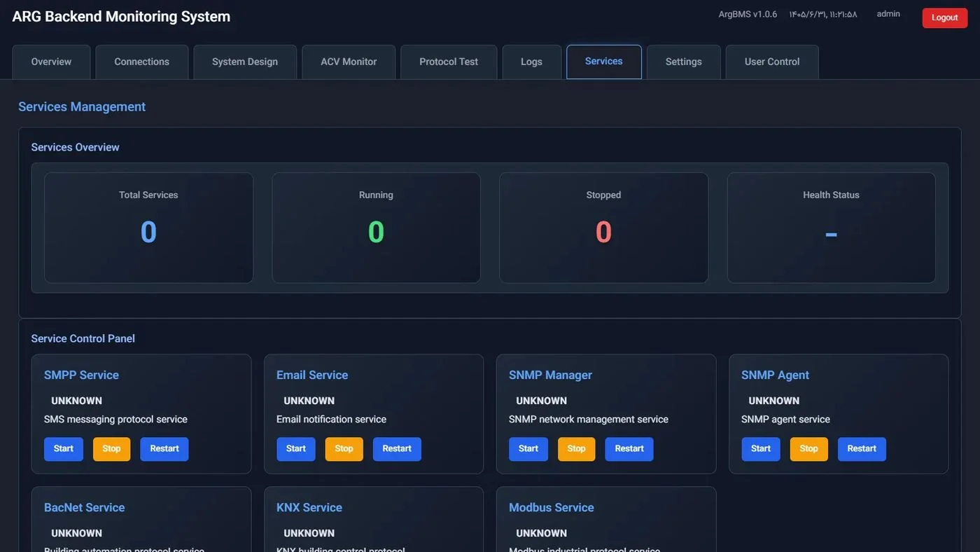The width and height of the screenshot is (980, 552).
Task: Click UNKNOWN status under SNMP Agent
Action: click(x=774, y=401)
